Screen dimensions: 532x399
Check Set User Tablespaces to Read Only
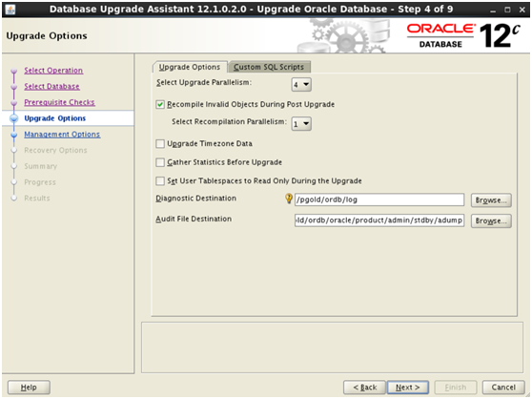[160, 181]
